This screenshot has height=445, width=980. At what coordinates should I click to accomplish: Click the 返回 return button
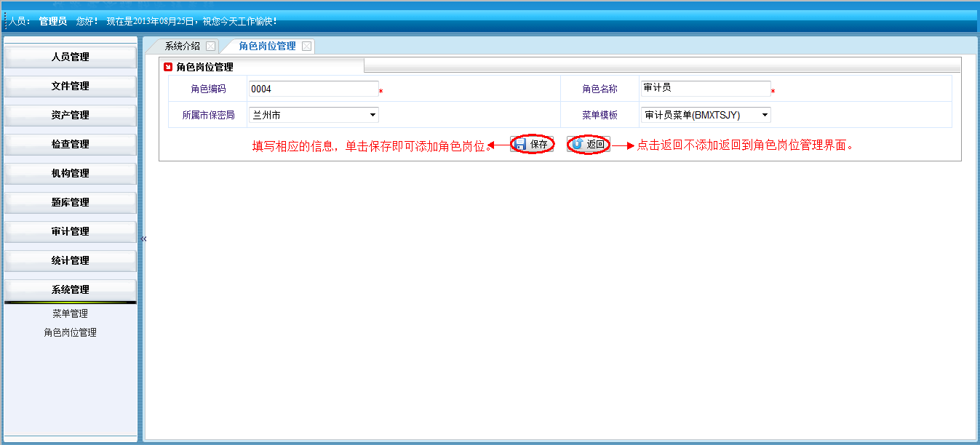(589, 144)
